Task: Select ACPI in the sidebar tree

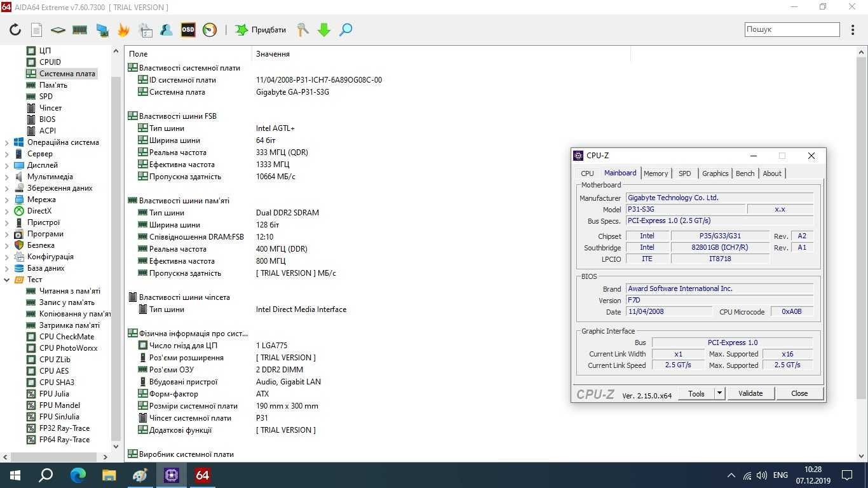Action: click(x=48, y=130)
